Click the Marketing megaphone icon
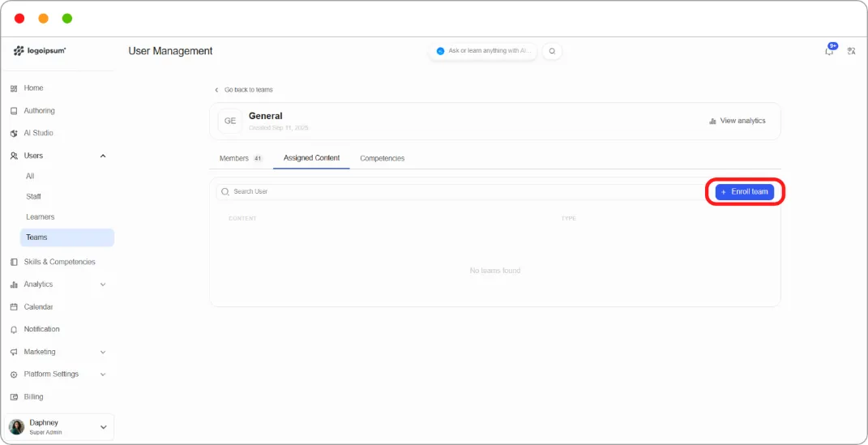Screen dimensions: 868x445 pyautogui.click(x=14, y=352)
